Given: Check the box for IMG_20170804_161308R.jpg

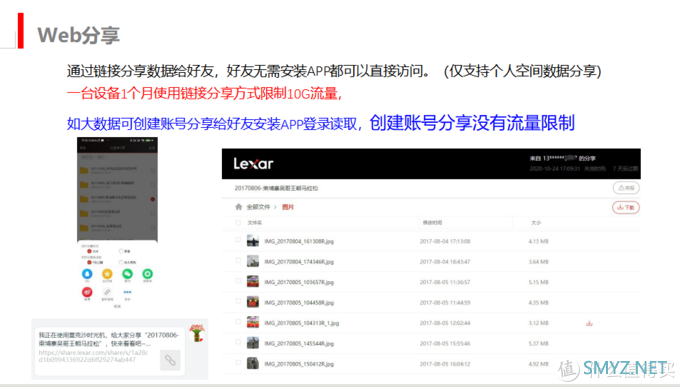Looking at the screenshot, I should pyautogui.click(x=238, y=239).
